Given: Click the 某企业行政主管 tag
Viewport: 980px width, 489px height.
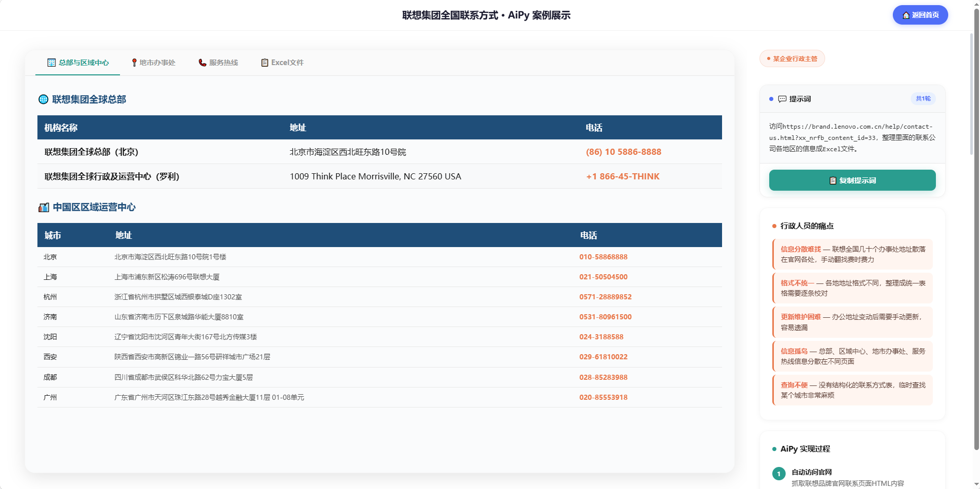Looking at the screenshot, I should tap(792, 58).
